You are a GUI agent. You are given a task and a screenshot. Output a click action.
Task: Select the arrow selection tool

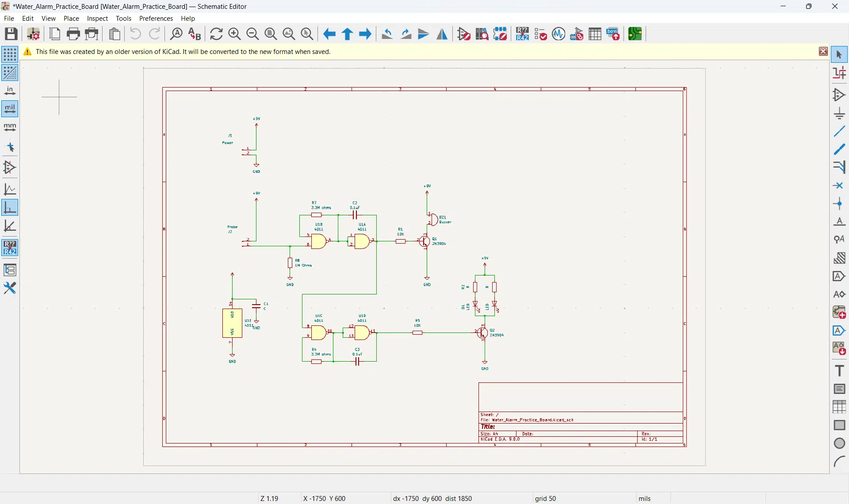[839, 55]
